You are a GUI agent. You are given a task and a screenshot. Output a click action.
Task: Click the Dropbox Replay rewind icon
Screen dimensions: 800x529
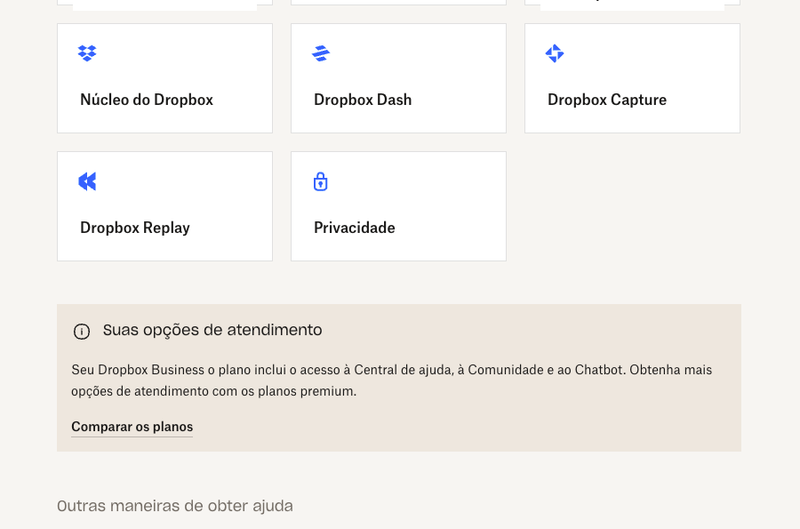point(87,181)
